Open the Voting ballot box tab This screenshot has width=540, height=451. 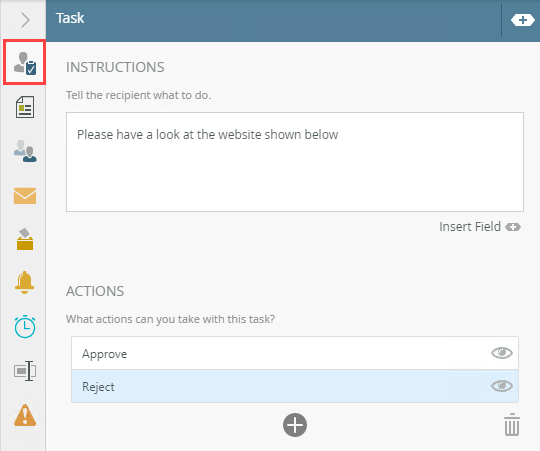point(25,239)
